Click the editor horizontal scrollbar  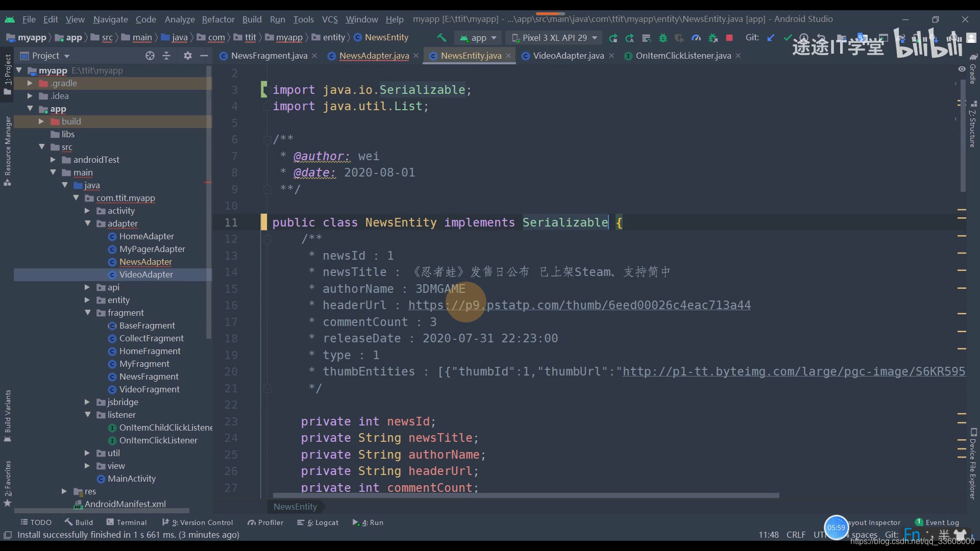pos(526,495)
